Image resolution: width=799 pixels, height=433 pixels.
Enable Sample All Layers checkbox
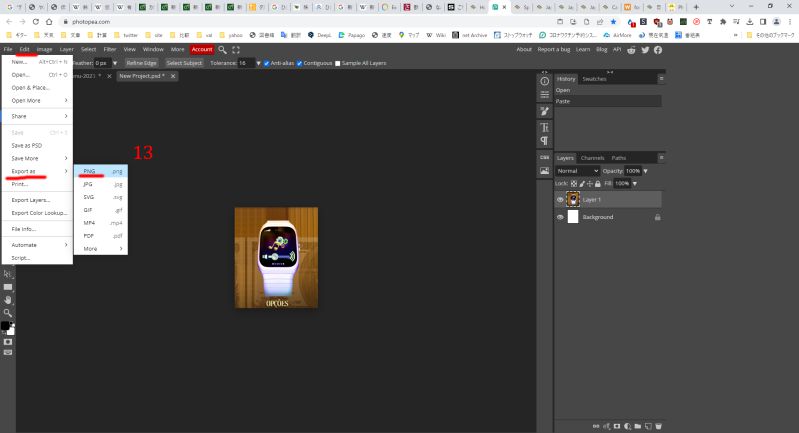pyautogui.click(x=337, y=63)
